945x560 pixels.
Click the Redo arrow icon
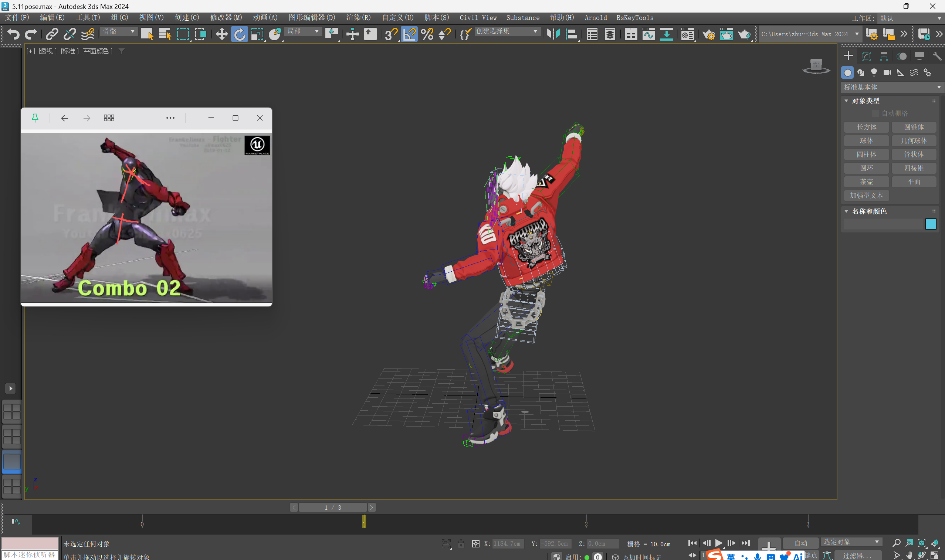[31, 34]
